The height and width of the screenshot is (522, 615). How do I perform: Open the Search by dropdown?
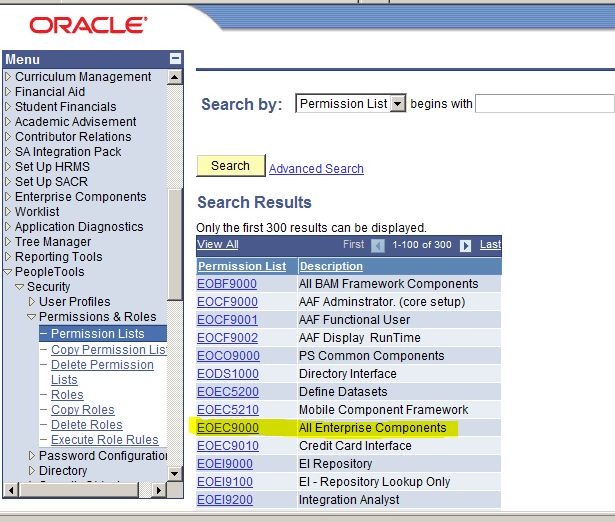point(351,104)
